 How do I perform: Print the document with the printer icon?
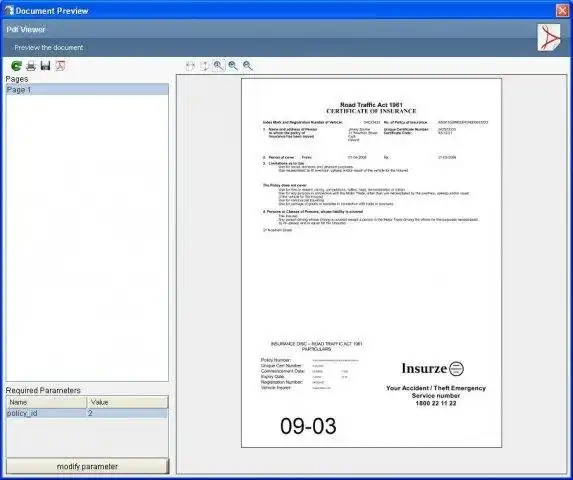[x=31, y=66]
